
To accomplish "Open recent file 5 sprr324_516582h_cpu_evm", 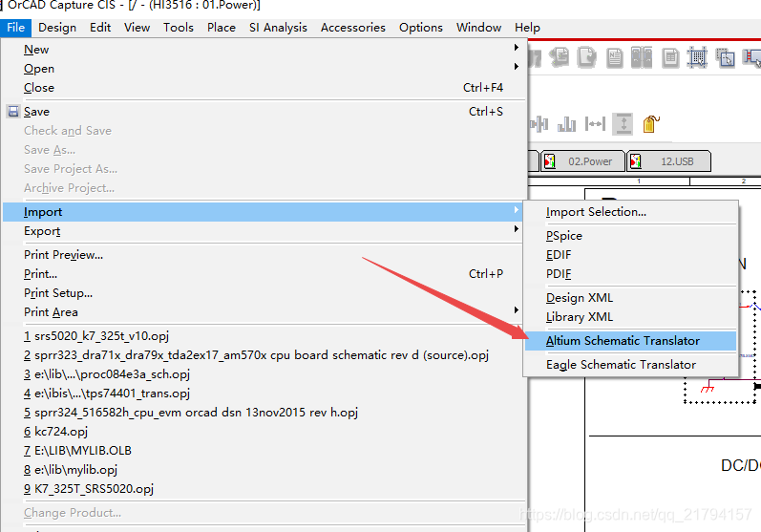I will click(x=264, y=413).
